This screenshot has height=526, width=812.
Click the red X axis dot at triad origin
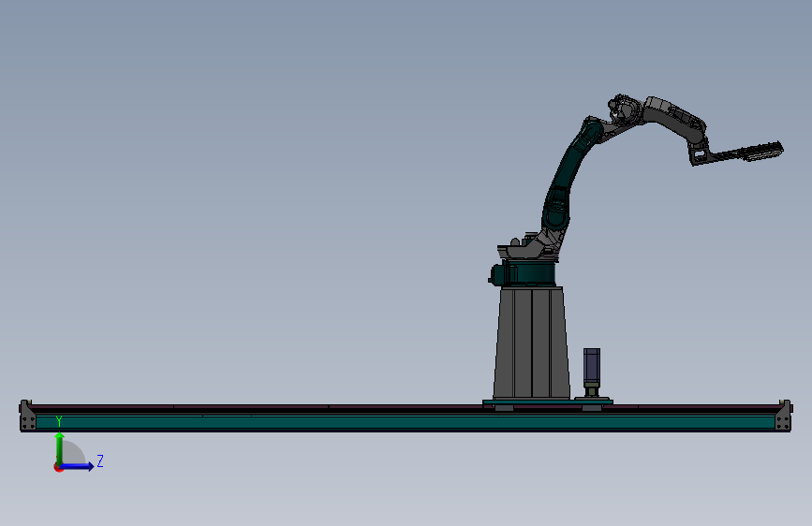click(x=58, y=468)
